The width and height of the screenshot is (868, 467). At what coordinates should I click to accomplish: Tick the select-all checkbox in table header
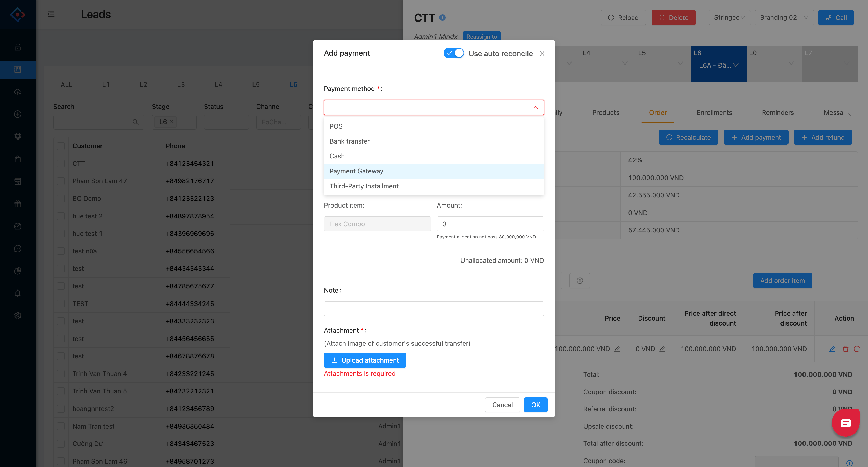(x=61, y=146)
